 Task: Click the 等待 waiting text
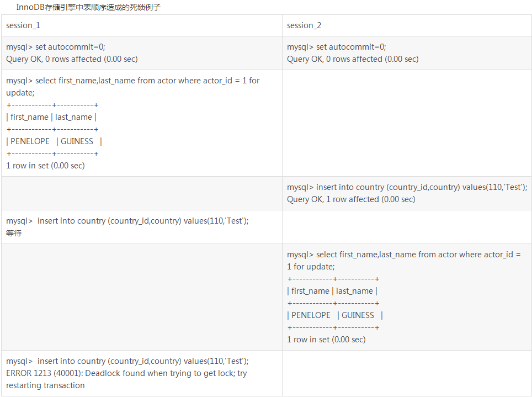pyautogui.click(x=14, y=233)
